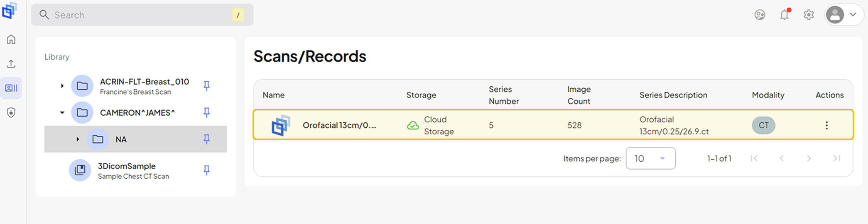Click the Upload icon in sidebar

11,63
